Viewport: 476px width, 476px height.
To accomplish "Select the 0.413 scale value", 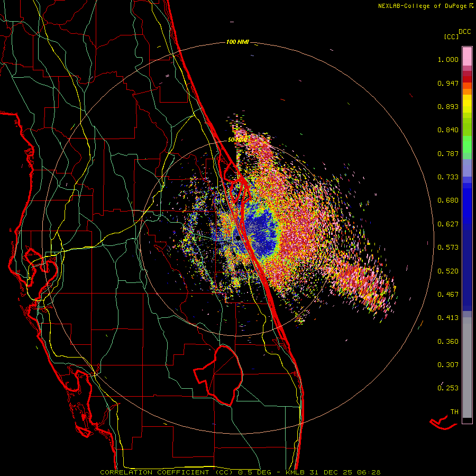I will (448, 318).
